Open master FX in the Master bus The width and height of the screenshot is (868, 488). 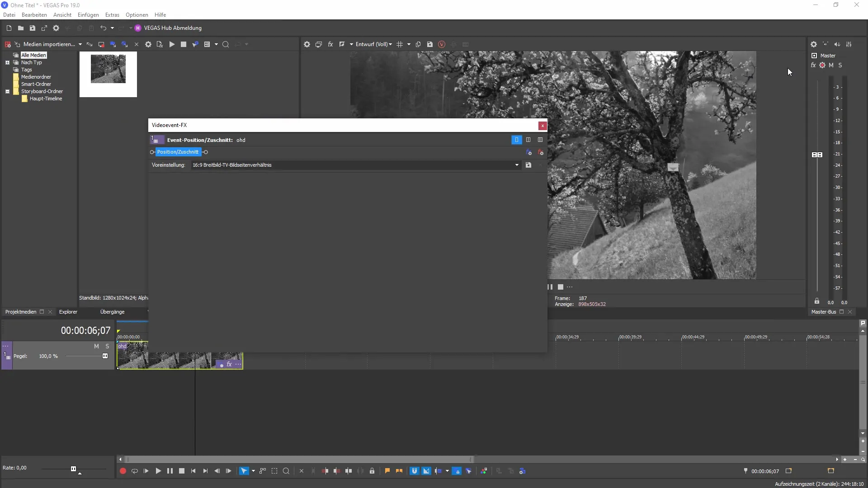point(813,65)
